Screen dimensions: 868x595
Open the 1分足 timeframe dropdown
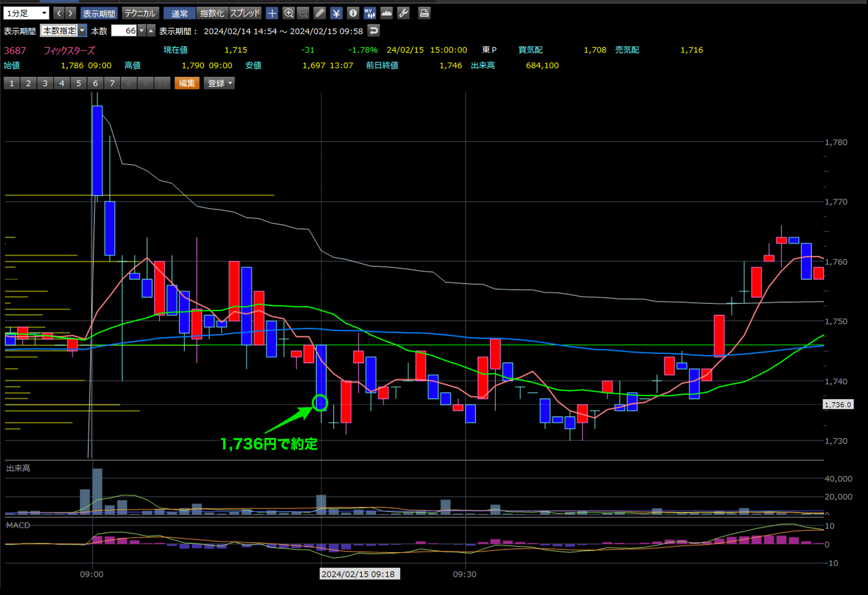pos(26,13)
